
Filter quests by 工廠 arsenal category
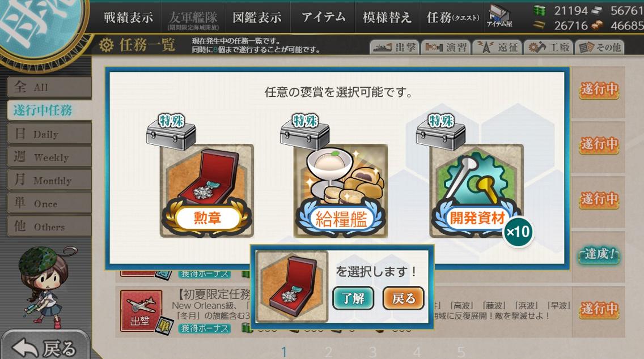[x=548, y=48]
